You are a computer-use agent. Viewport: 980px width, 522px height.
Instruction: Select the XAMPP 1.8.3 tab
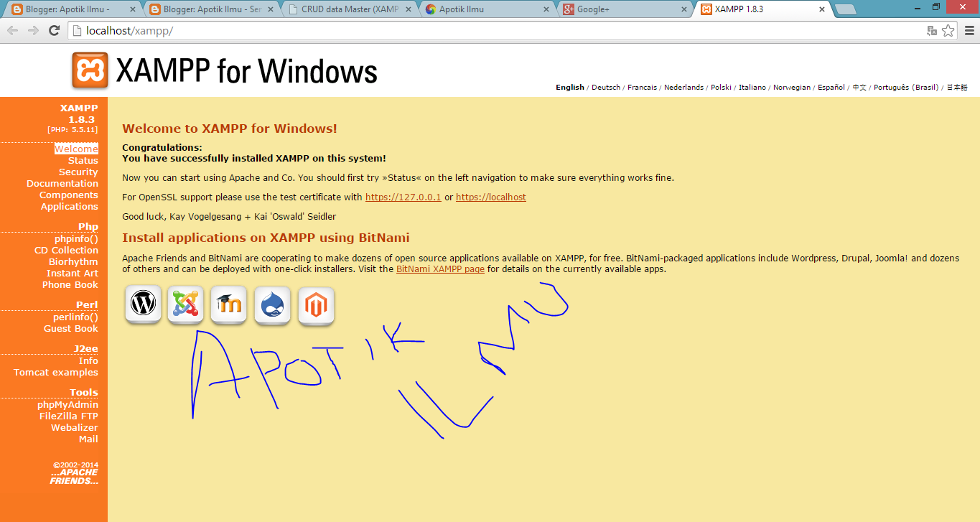click(x=761, y=9)
